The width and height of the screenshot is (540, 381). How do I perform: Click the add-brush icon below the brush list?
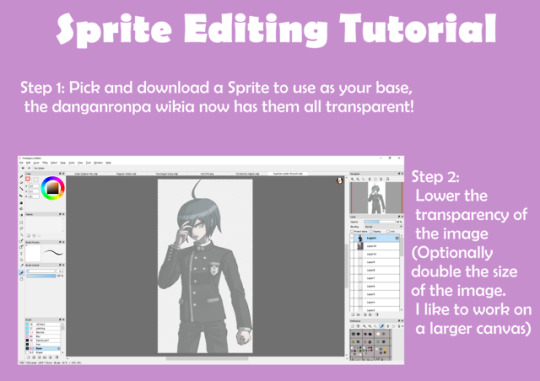point(29,357)
